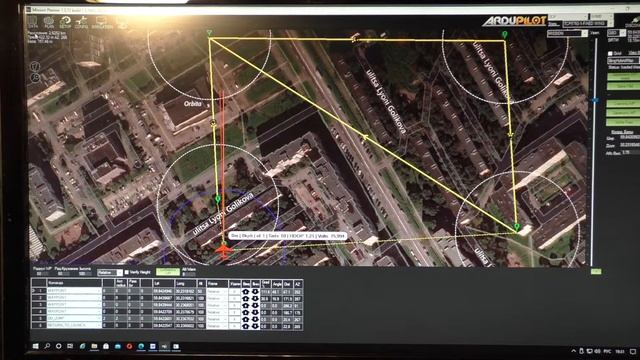Move waypoint row 1 up with arrow

(x=245, y=291)
